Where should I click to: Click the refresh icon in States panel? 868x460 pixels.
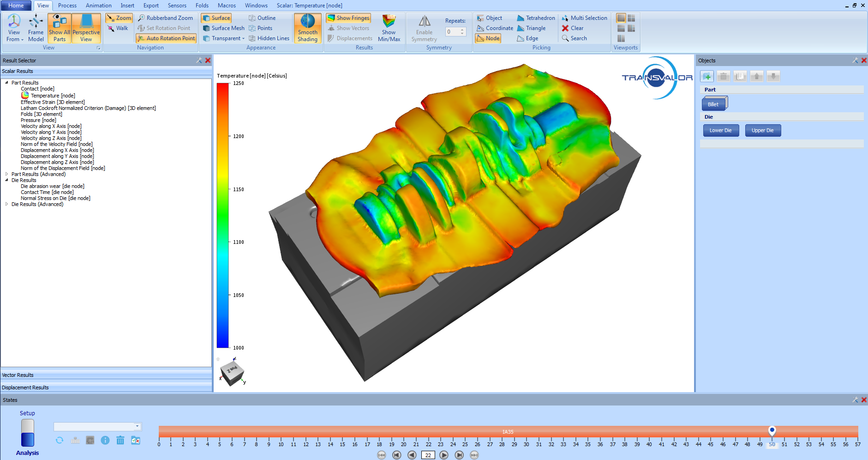click(60, 441)
